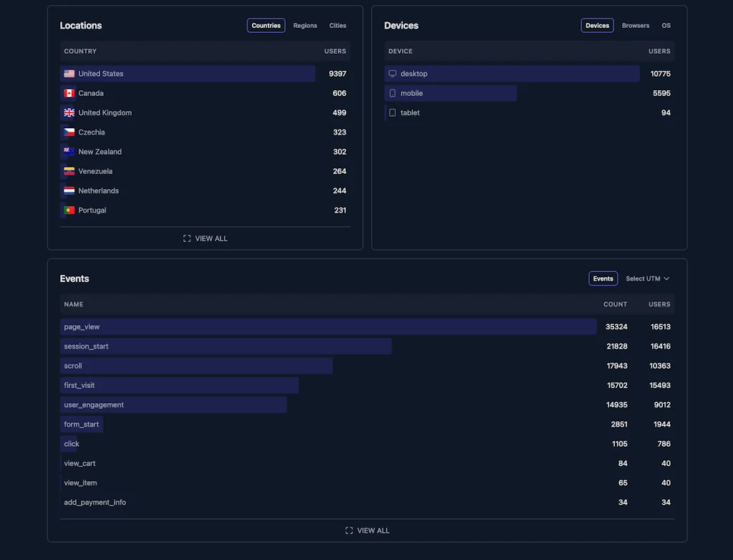The image size is (733, 560).
Task: Select the Events tab pill
Action: [603, 278]
